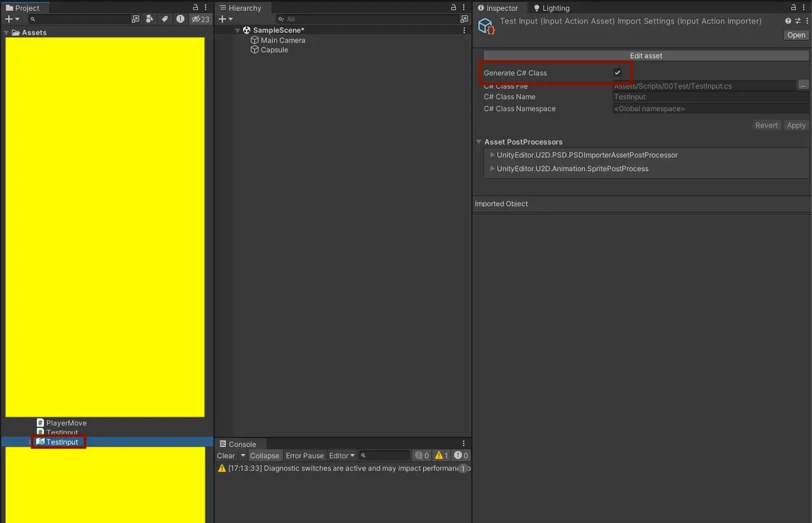Open Inspector help reference icon
Screen dimensions: 812x523
(789, 21)
